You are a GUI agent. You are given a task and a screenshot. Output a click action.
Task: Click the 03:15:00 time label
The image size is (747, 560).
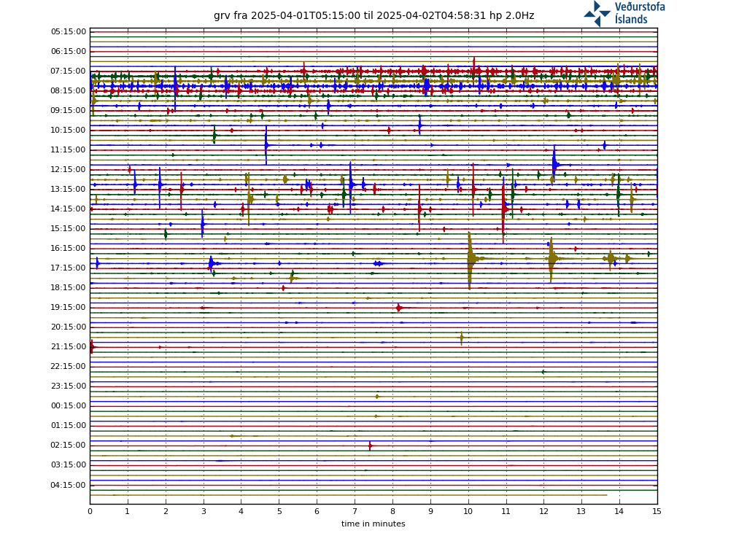coord(69,464)
